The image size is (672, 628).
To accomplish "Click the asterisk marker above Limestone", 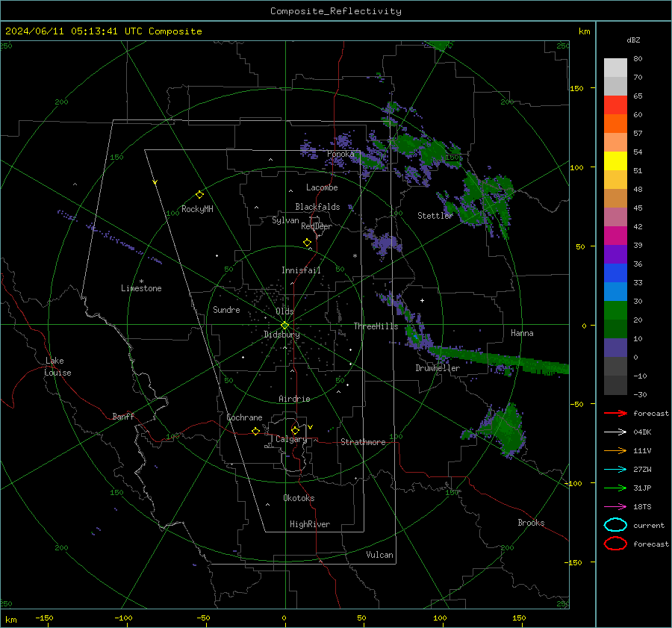I will tap(141, 282).
